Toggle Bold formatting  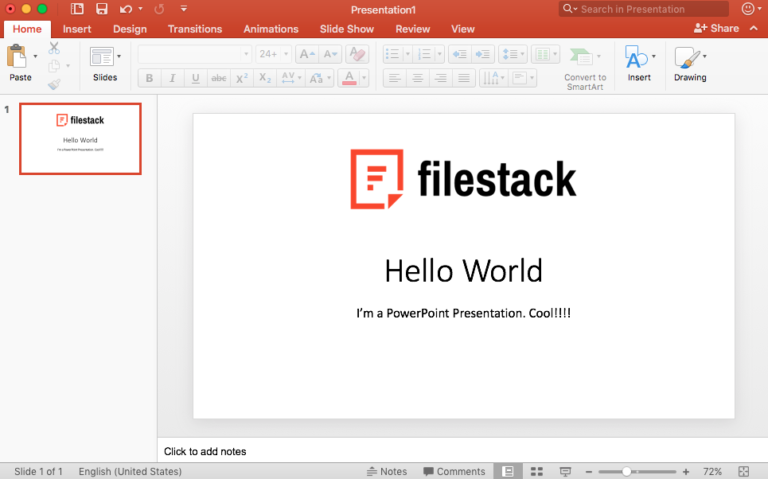pyautogui.click(x=149, y=78)
